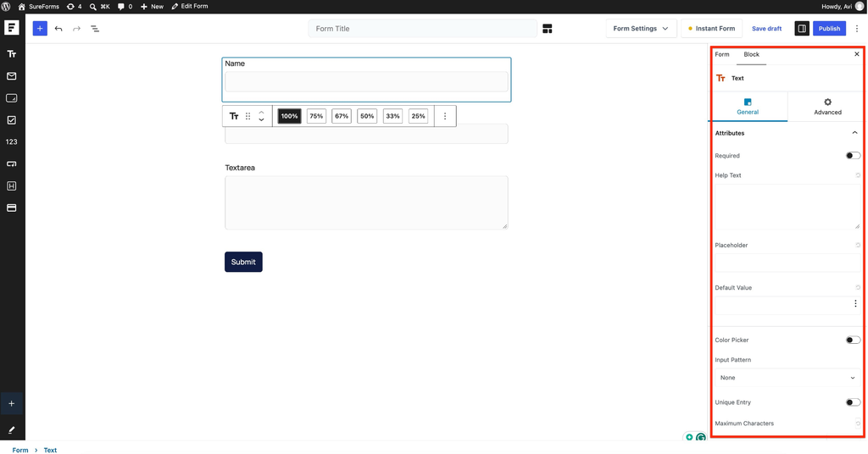Add the inline button block from sidebar
The height and width of the screenshot is (454, 868).
click(x=12, y=163)
